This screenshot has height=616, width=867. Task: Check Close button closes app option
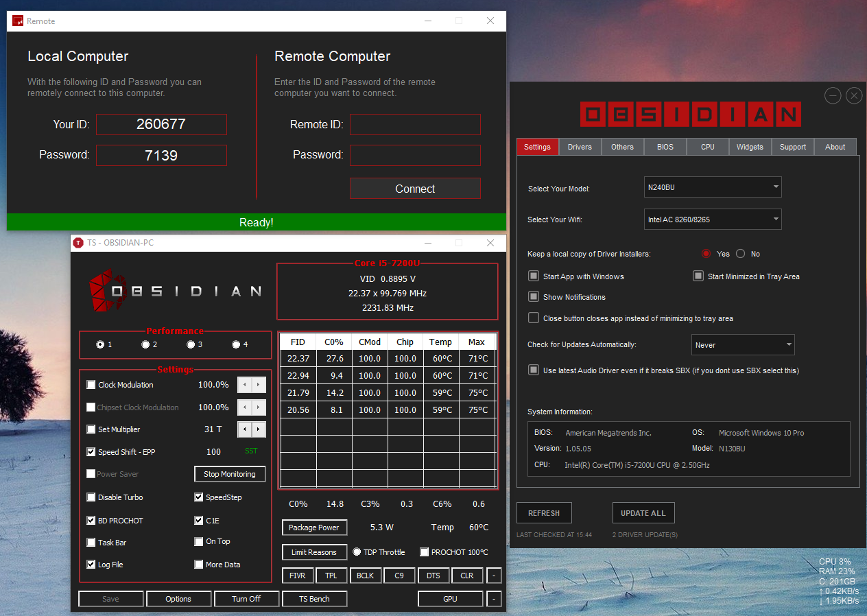click(x=533, y=318)
